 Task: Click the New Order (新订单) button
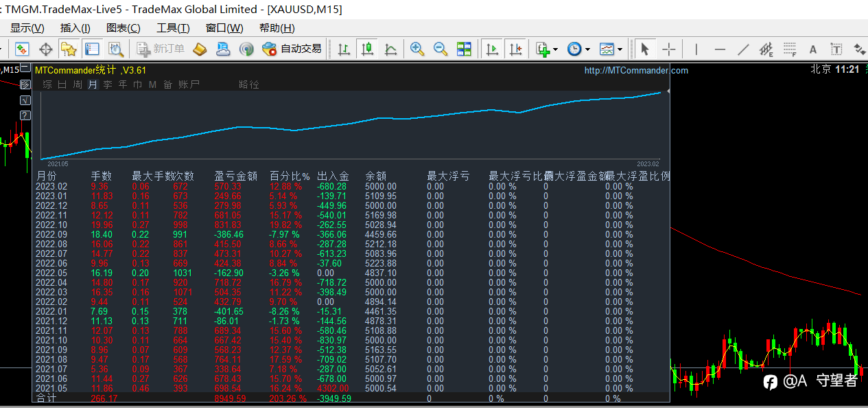(161, 49)
